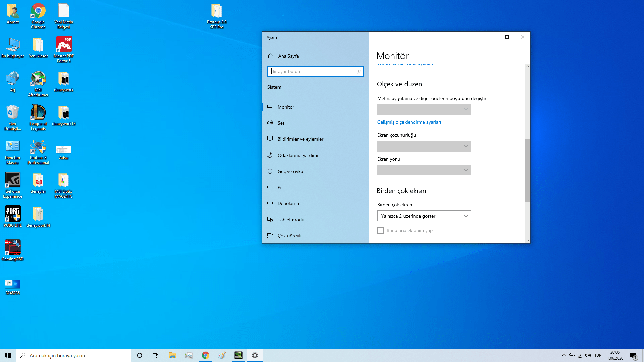
Task: Select Ses in the settings sidebar
Action: pyautogui.click(x=281, y=123)
